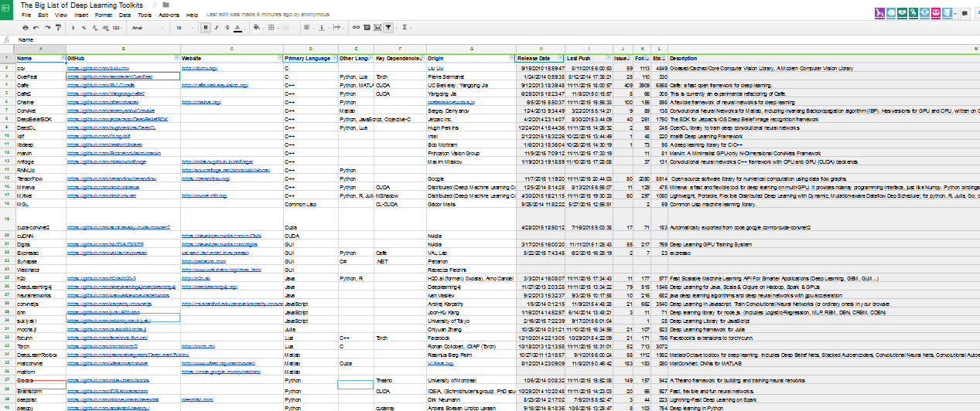This screenshot has width=980, height=411.
Task: Format as currency with dollar icon
Action: tap(73, 28)
